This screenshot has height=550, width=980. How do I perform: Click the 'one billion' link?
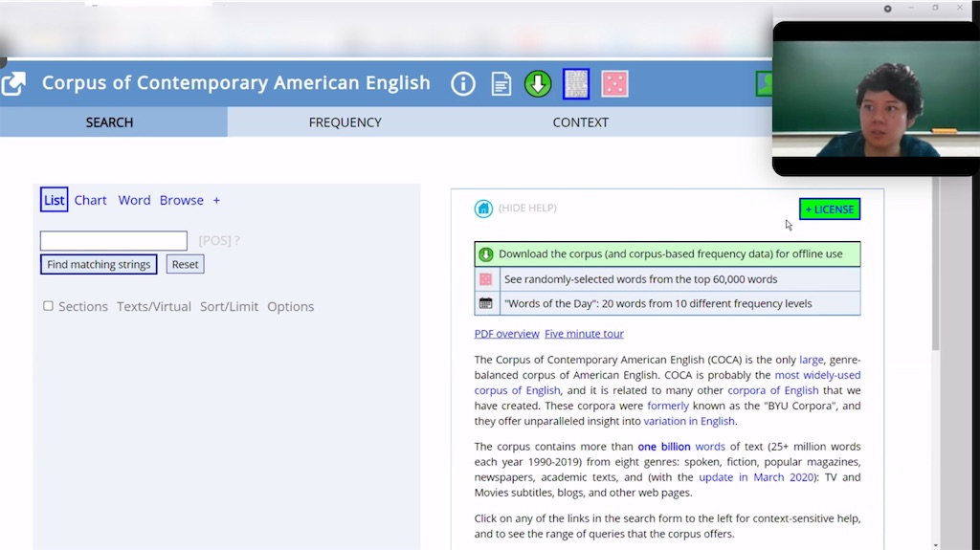pos(664,447)
